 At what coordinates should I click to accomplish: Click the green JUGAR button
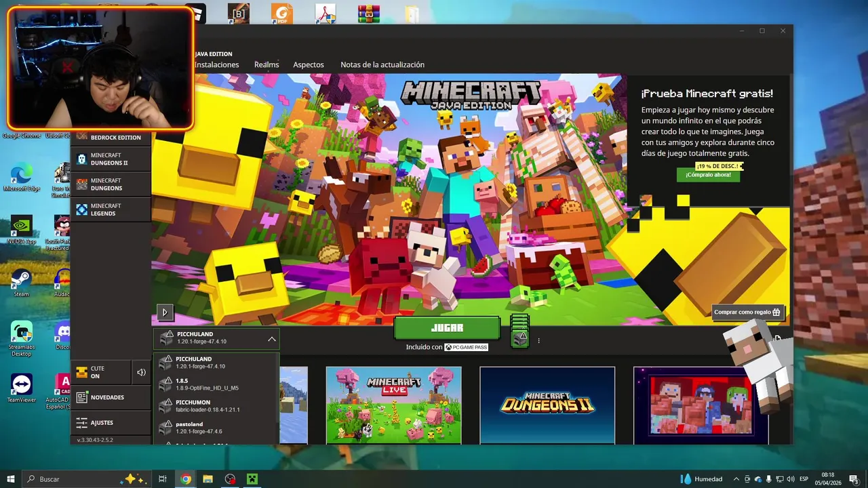point(447,328)
